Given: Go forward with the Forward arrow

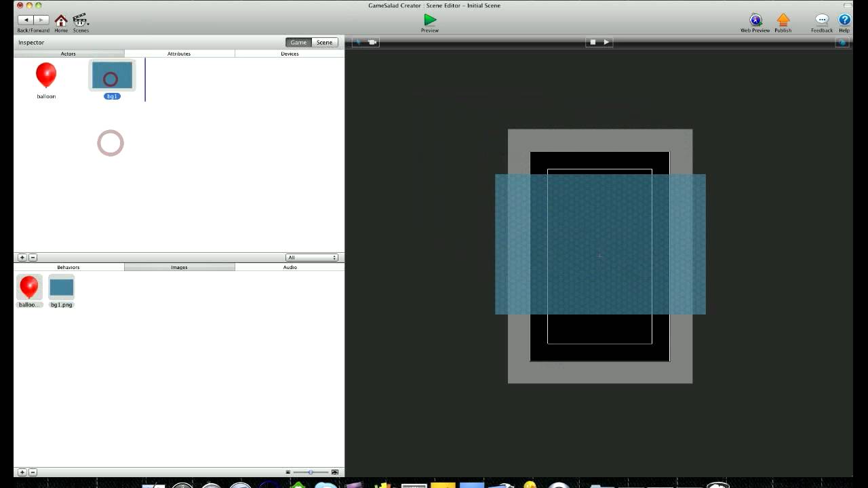Looking at the screenshot, I should click(41, 20).
